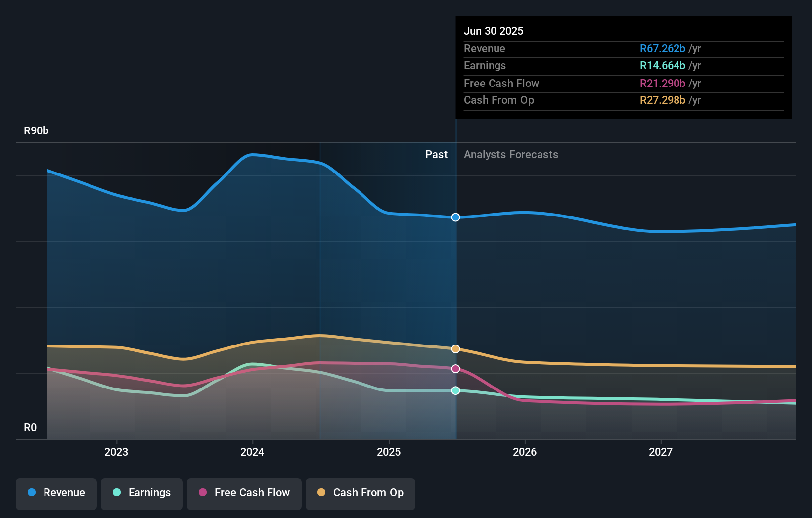Toggle the Free Cash Flow series visibility

click(244, 493)
